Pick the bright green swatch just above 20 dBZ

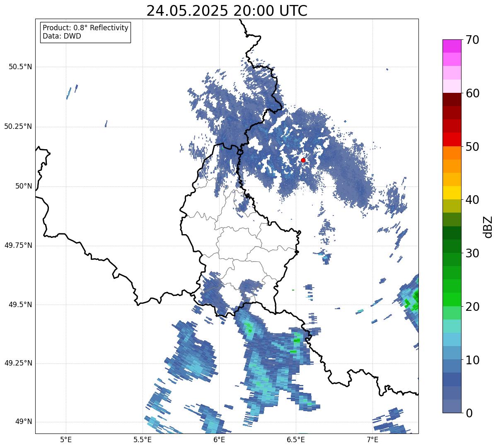(452, 300)
